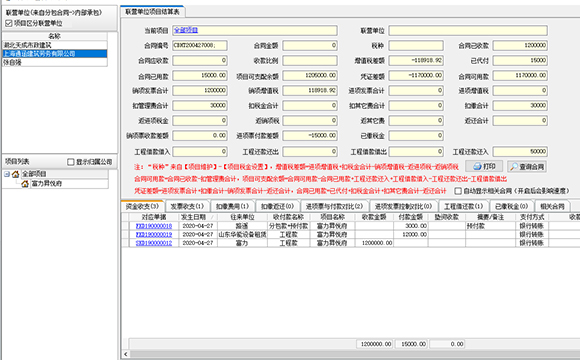The image size is (580, 360).
Task: Select the 富力昇悦府 project tree item
Action: coord(47,184)
